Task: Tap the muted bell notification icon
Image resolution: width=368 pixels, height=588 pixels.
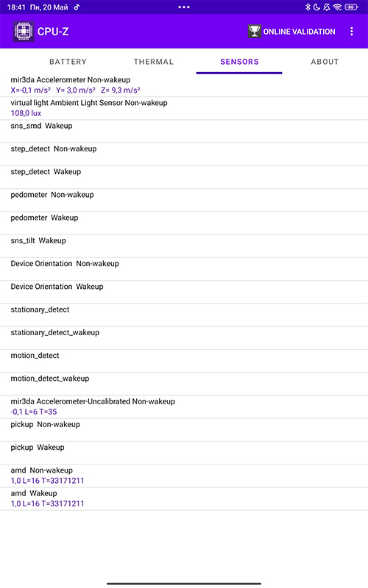Action: (x=326, y=7)
